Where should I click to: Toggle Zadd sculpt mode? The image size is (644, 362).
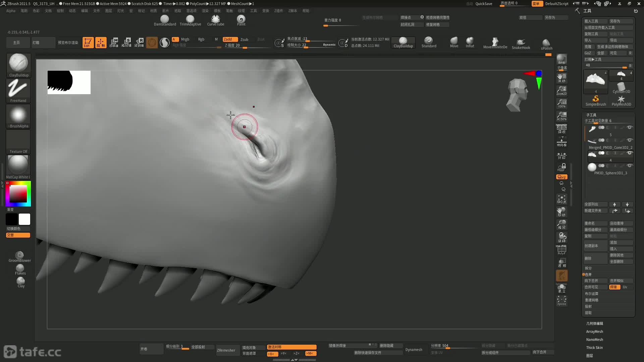[230, 39]
